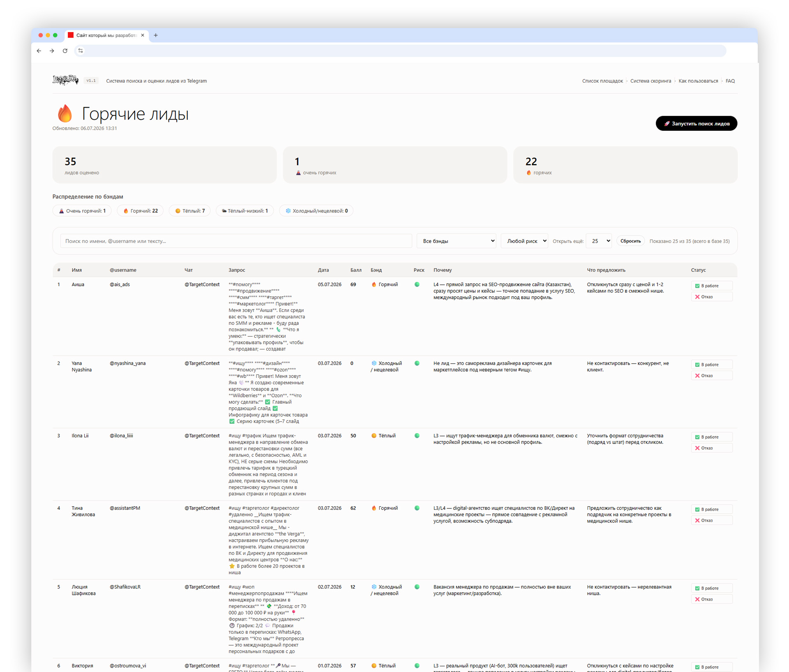Click the Сбросить reset button
This screenshot has width=789, height=672.
pos(630,241)
